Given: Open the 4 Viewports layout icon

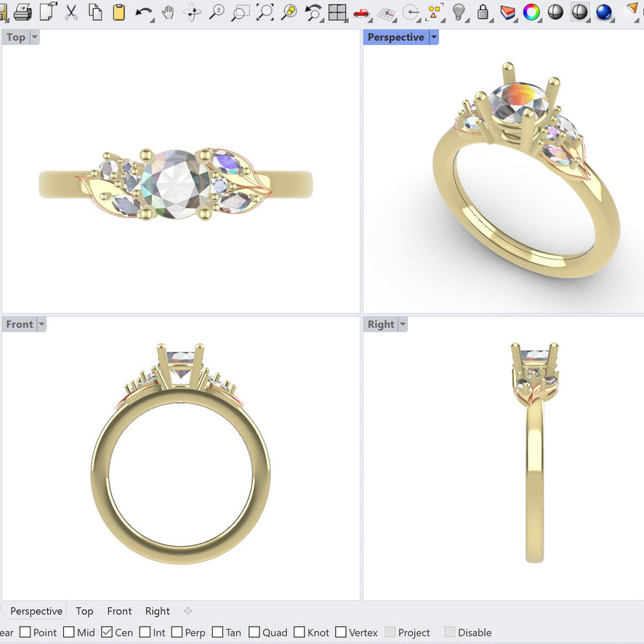Looking at the screenshot, I should pos(337,12).
